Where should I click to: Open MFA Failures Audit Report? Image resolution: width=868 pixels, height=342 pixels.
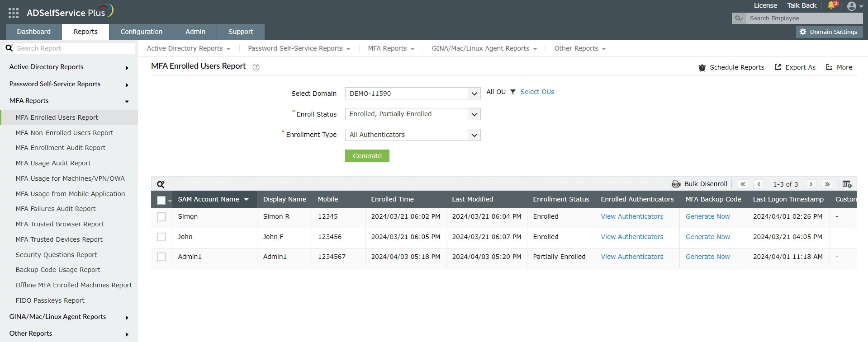56,209
